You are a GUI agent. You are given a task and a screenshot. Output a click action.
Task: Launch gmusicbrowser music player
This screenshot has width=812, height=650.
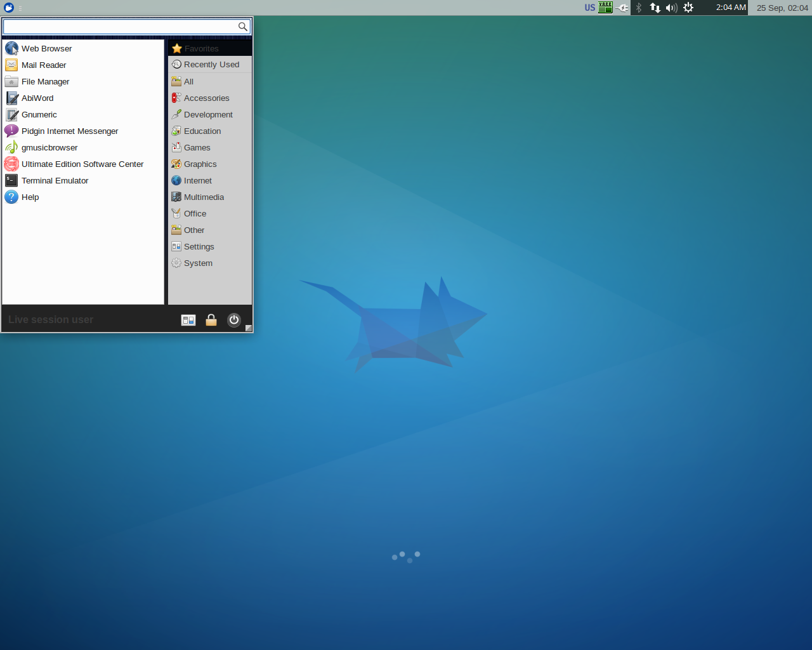click(x=83, y=147)
